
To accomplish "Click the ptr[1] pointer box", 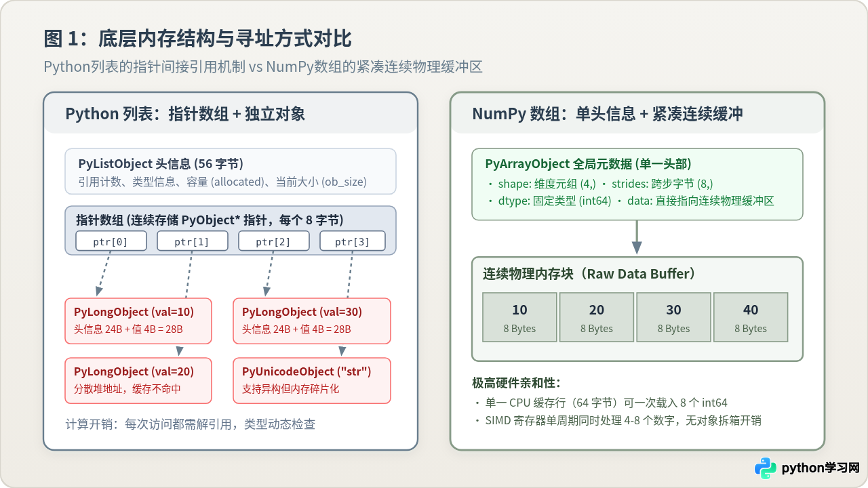I will 192,241.
